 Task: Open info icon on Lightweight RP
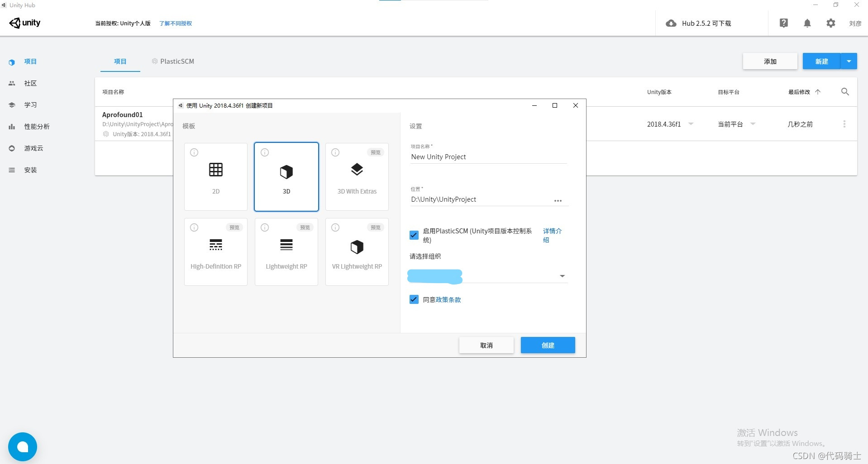coord(265,227)
